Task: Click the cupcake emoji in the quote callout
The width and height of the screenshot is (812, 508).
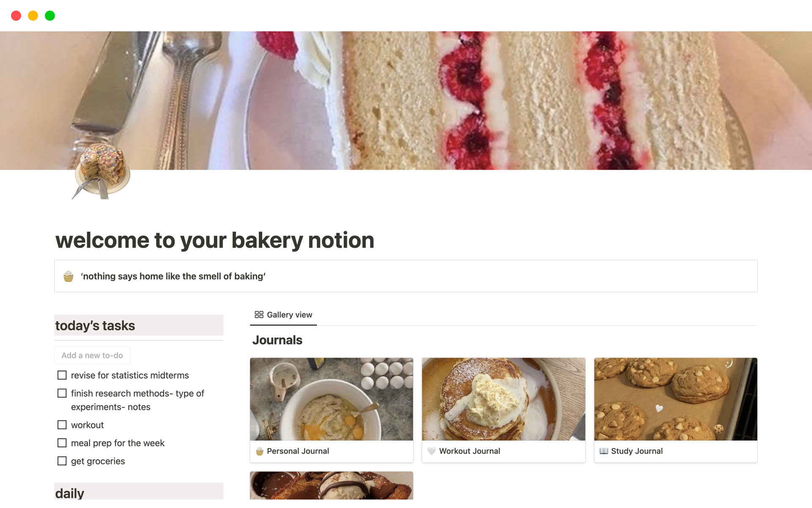Action: click(69, 276)
